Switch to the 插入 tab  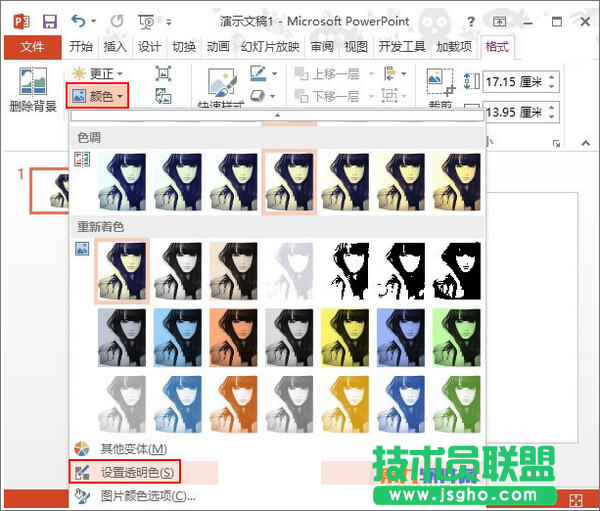[115, 47]
